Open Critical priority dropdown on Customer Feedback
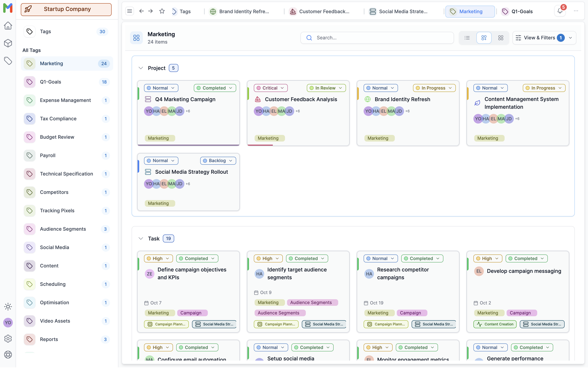588x369 pixels. pos(270,88)
